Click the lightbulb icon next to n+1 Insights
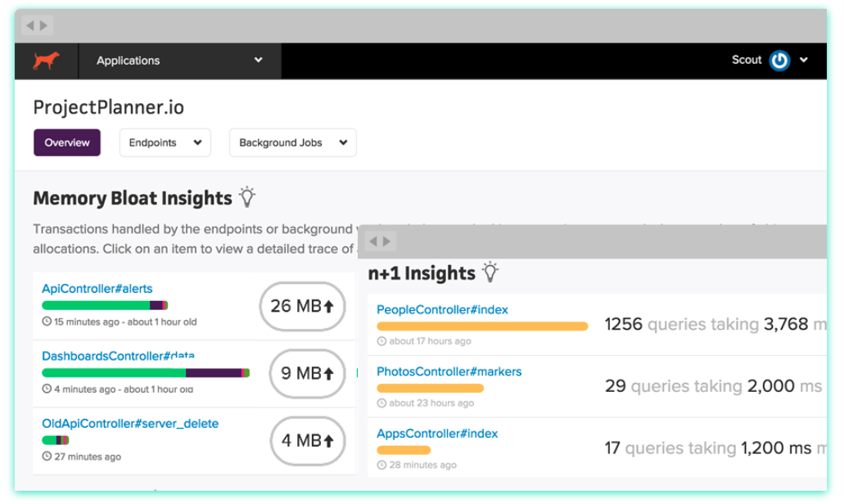 pyautogui.click(x=490, y=271)
